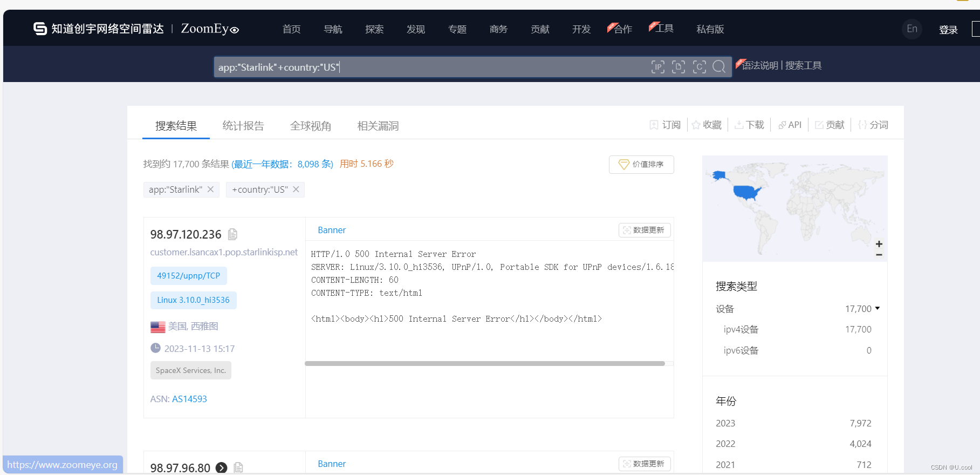The height and width of the screenshot is (475, 980).
Task: Click the icon-search bracket icon in search bar
Action: [x=699, y=67]
